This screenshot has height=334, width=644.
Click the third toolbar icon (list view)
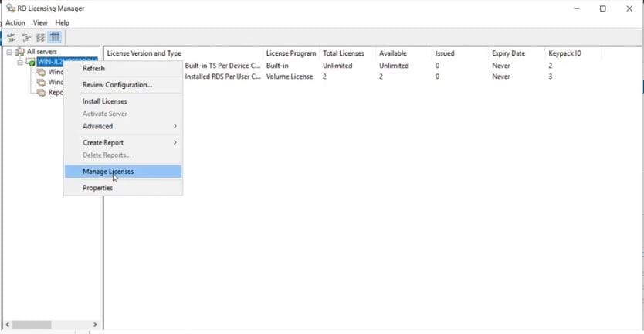40,37
